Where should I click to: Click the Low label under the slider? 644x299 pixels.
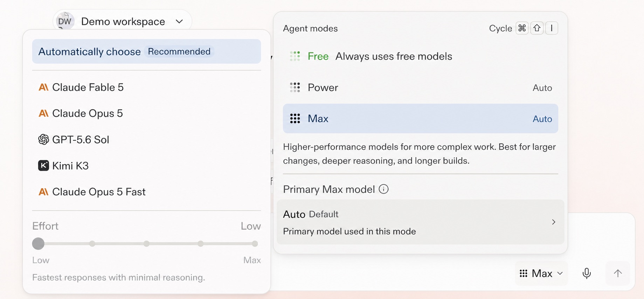[41, 260]
